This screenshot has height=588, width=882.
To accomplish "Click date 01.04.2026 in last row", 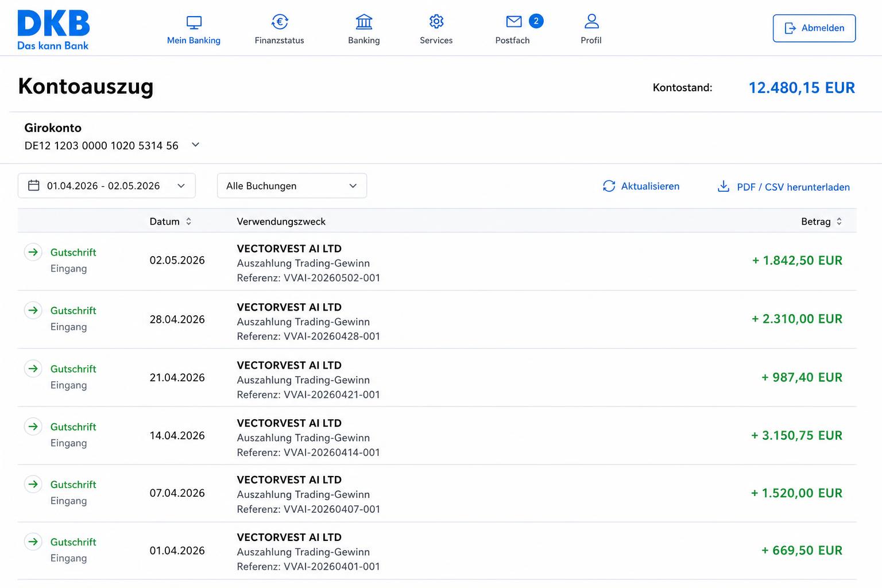I will (177, 550).
